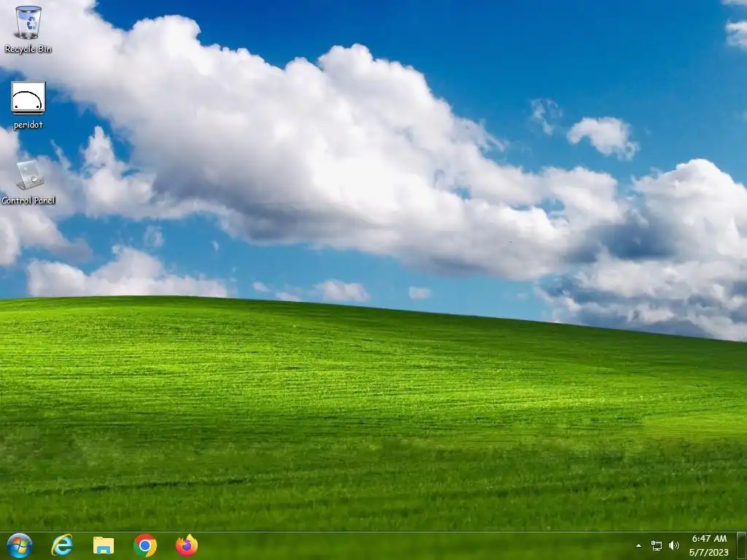Click the 'Control Panel' label text

tap(28, 201)
